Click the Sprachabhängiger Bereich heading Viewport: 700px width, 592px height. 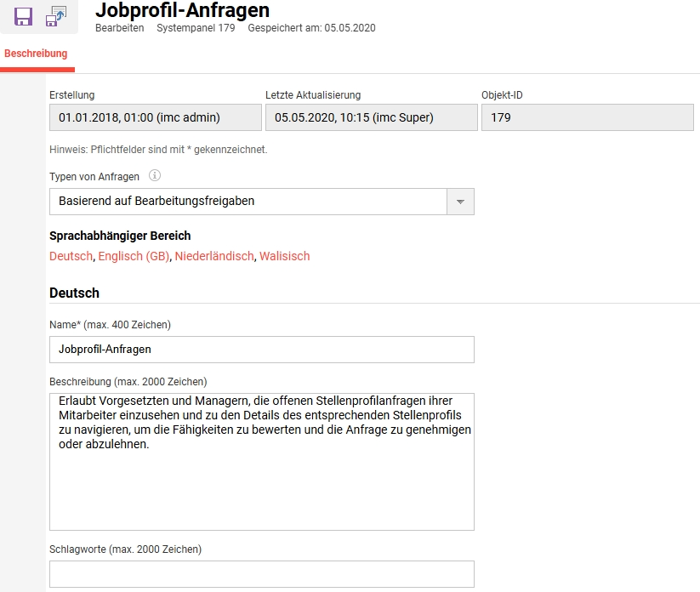[120, 236]
